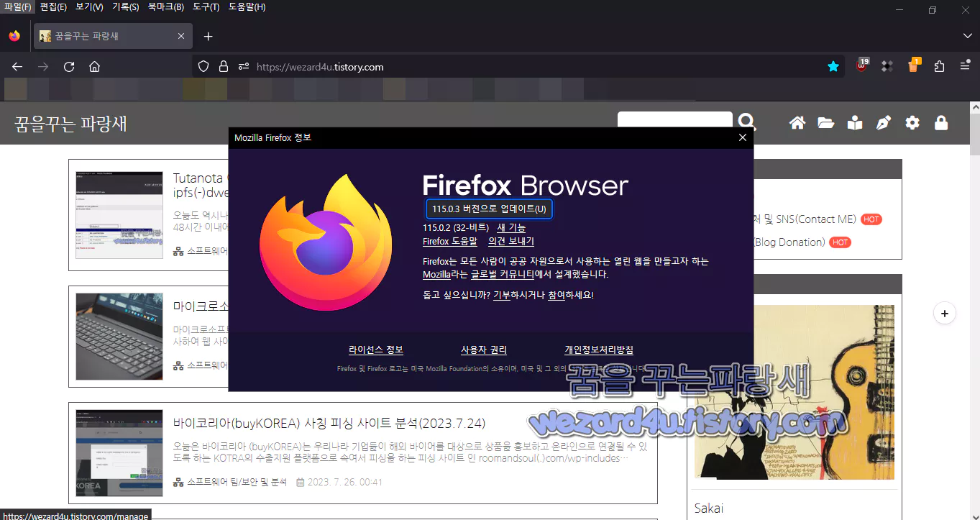Click the buyKOREA article thumbnail

(119, 452)
